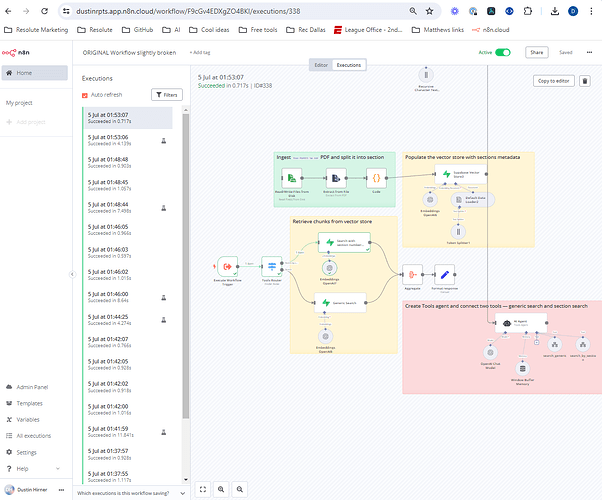Select execution 5 Jul at 01:48:44
Viewport: 602px width, 500px height.
(x=128, y=207)
